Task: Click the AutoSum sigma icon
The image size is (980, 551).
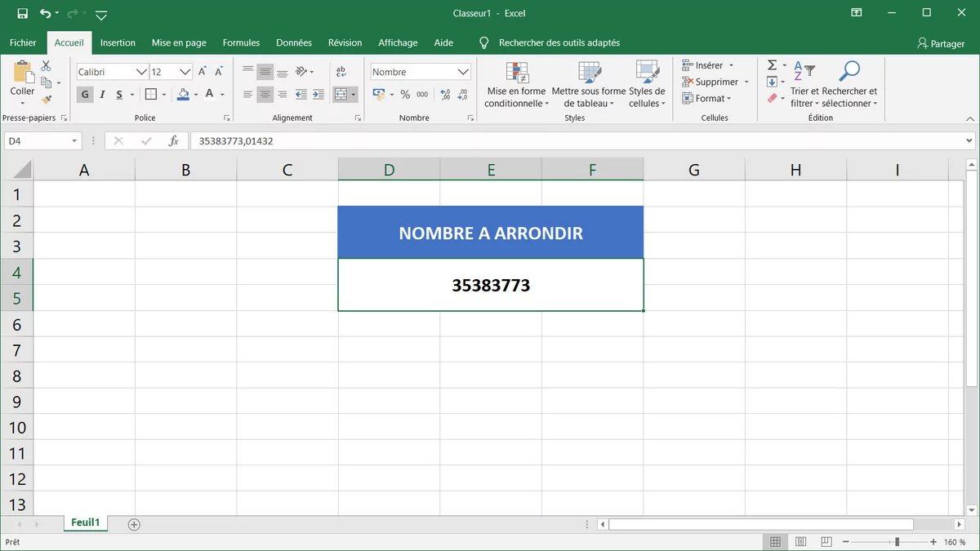Action: (772, 65)
